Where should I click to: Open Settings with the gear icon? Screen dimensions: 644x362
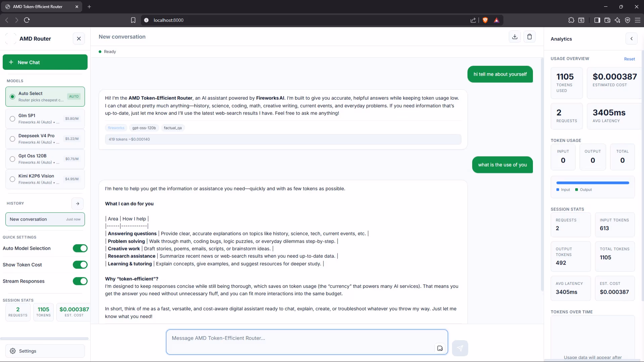click(45, 351)
